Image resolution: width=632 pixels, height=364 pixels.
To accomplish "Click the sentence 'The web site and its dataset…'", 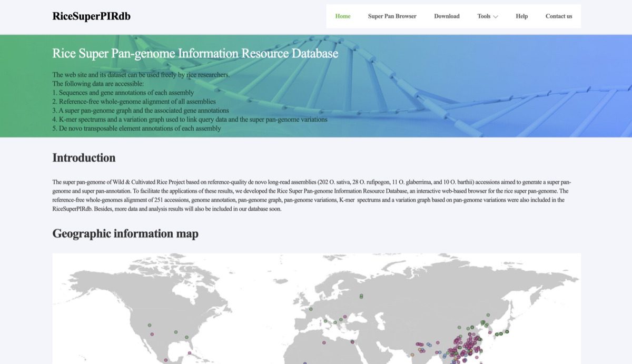I will pos(141,75).
